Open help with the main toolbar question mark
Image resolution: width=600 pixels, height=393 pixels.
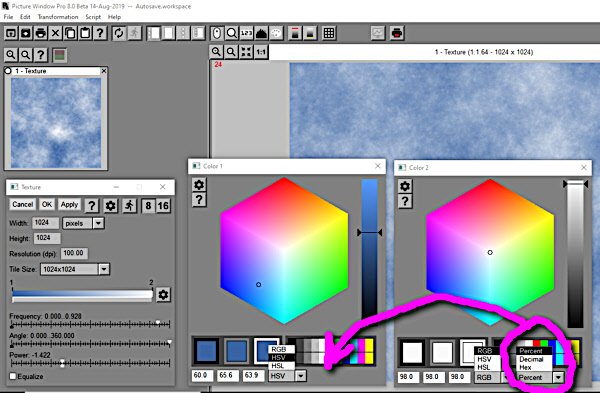point(100,33)
